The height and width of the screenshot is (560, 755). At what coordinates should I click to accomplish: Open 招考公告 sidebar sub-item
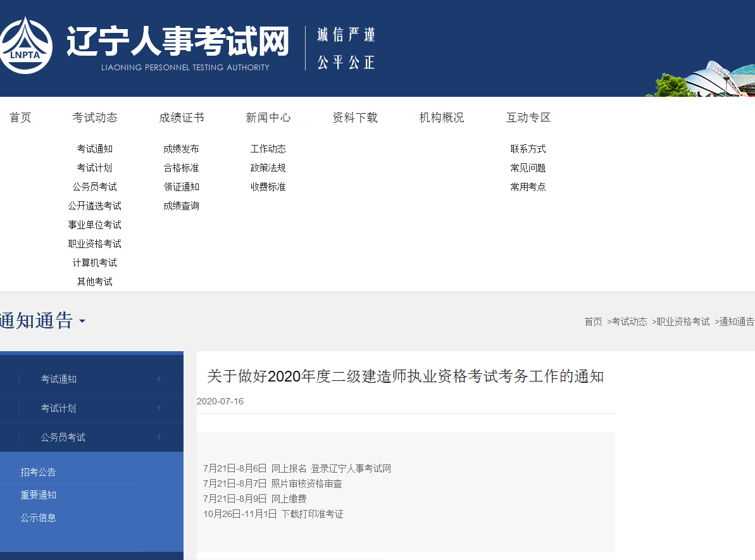(39, 473)
